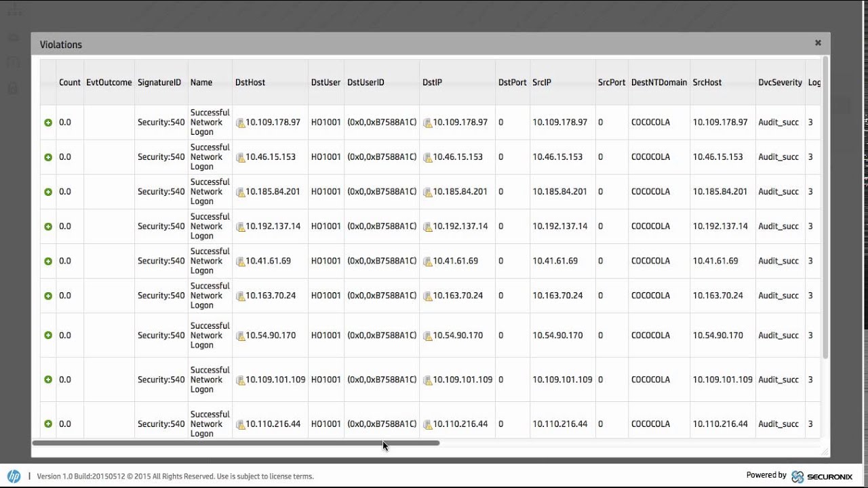Image resolution: width=868 pixels, height=488 pixels.
Task: Click the warning icon in DstIP cell 10.41.61.69
Action: [x=427, y=261]
